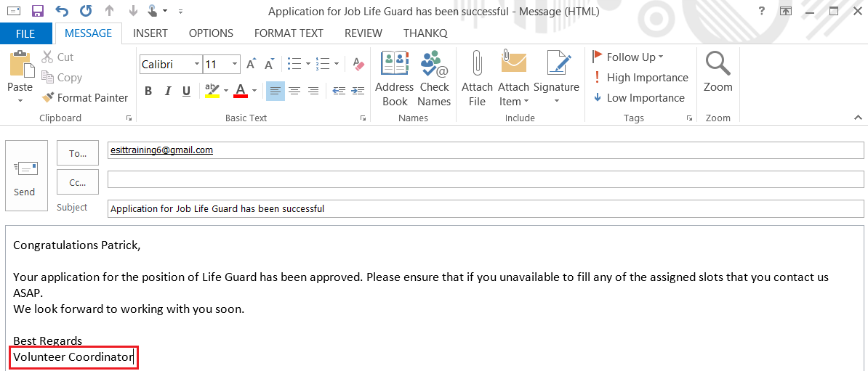Screen dimensions: 868x371
Task: Open the font color arrow beside the red A
Action: tap(254, 91)
